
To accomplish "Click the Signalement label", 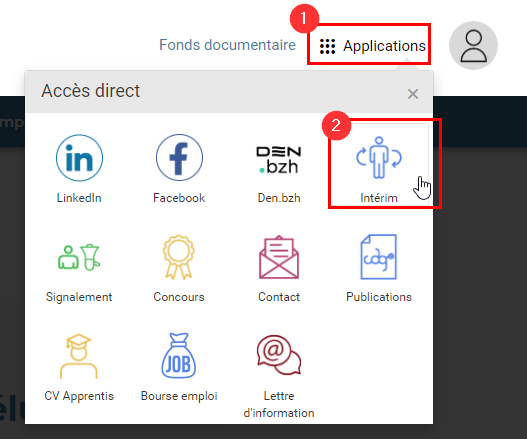I will pyautogui.click(x=79, y=297).
